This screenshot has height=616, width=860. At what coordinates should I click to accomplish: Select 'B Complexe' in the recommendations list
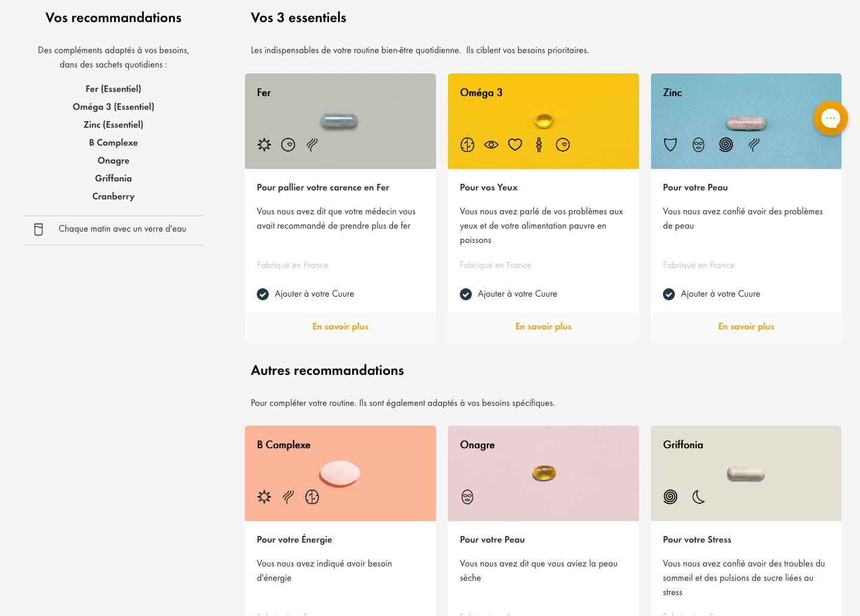pyautogui.click(x=113, y=143)
